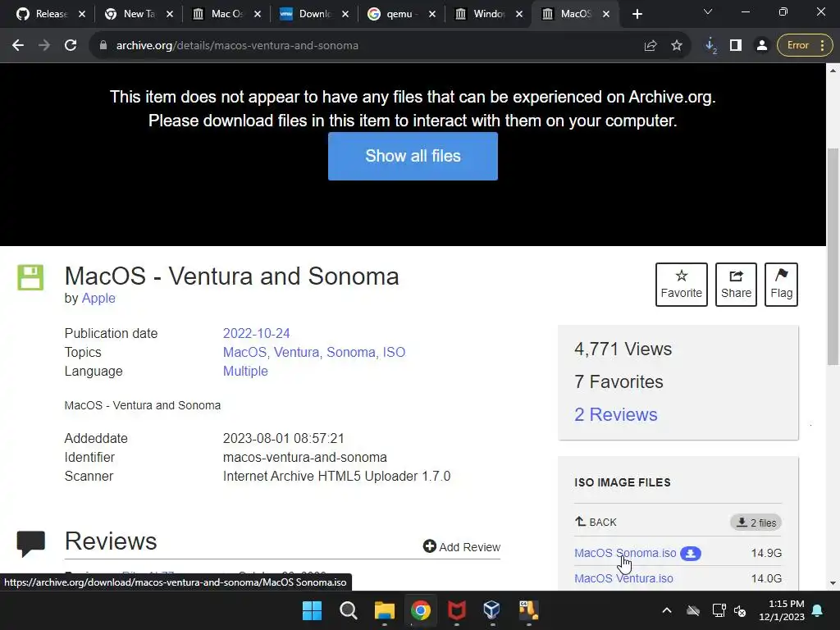This screenshot has height=630, width=840.
Task: Open the ISO topic link
Action: (394, 352)
